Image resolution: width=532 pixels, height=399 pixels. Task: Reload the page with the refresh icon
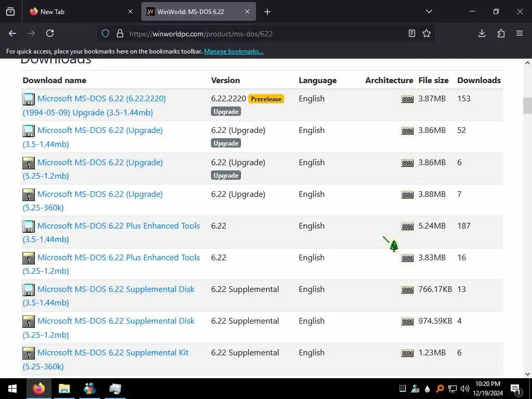pos(50,33)
